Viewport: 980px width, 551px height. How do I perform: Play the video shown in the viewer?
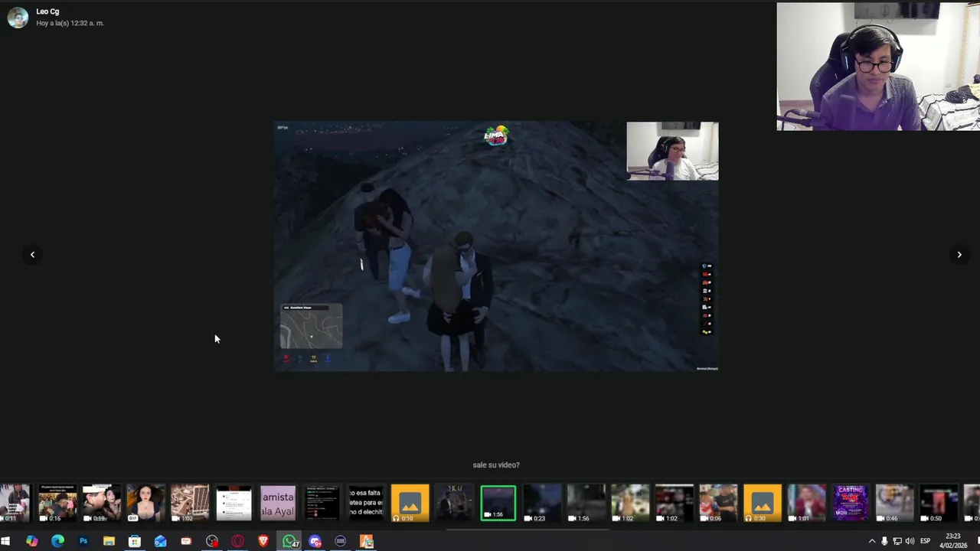point(496,246)
